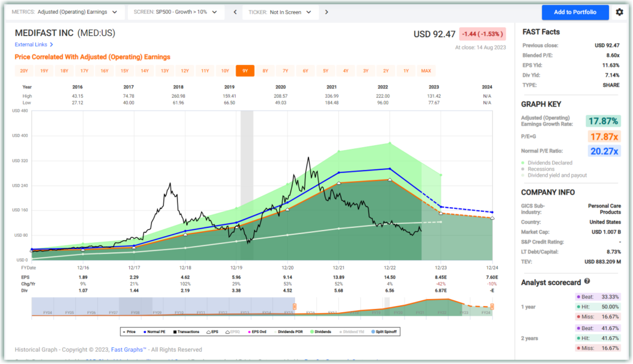Click the Dividends Declared key entry
Viewport: 633px width, 364px height.
click(547, 163)
